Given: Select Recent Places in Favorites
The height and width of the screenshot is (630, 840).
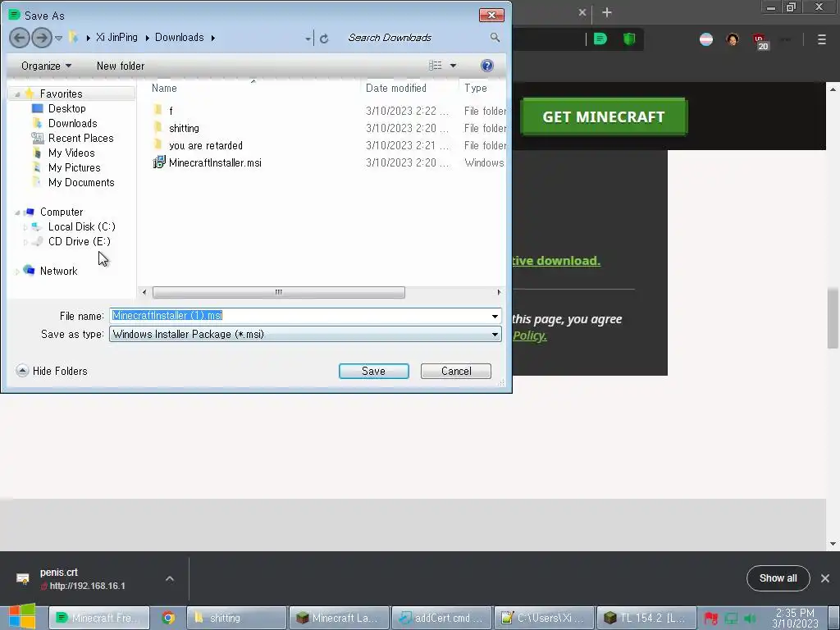Looking at the screenshot, I should 81,138.
